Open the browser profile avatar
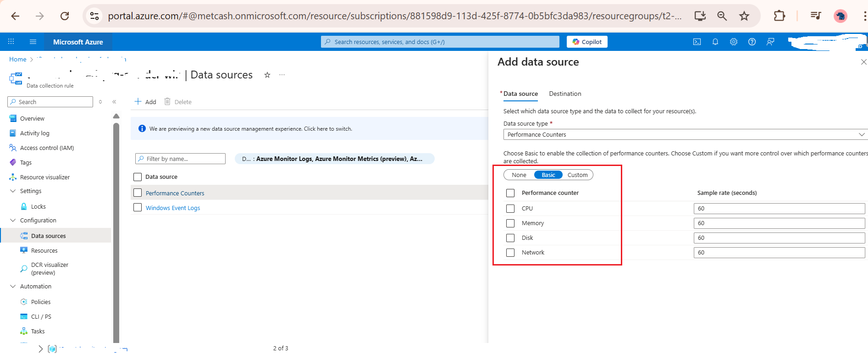This screenshot has height=354, width=868. pos(840,16)
